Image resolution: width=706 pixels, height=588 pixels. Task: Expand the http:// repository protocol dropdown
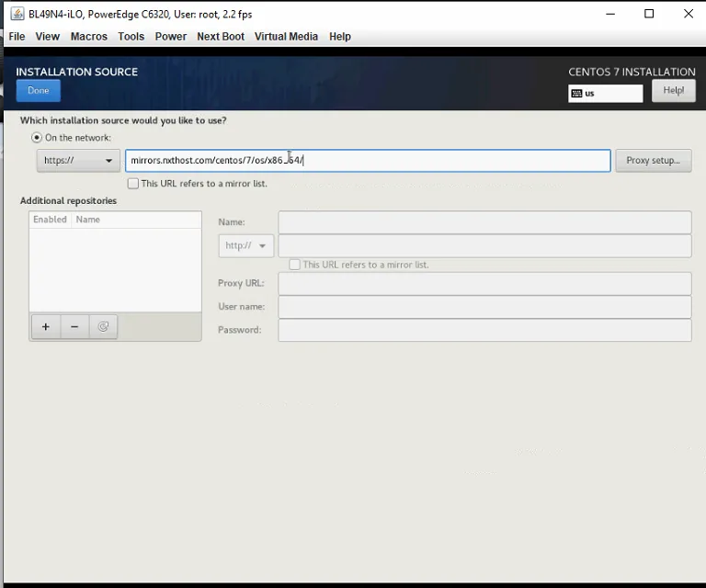(245, 245)
